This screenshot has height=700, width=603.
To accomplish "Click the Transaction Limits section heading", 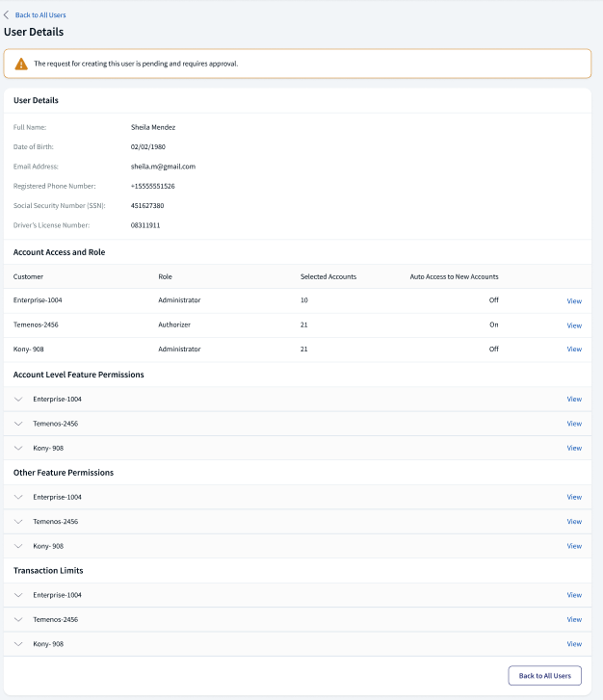I will coord(48,571).
